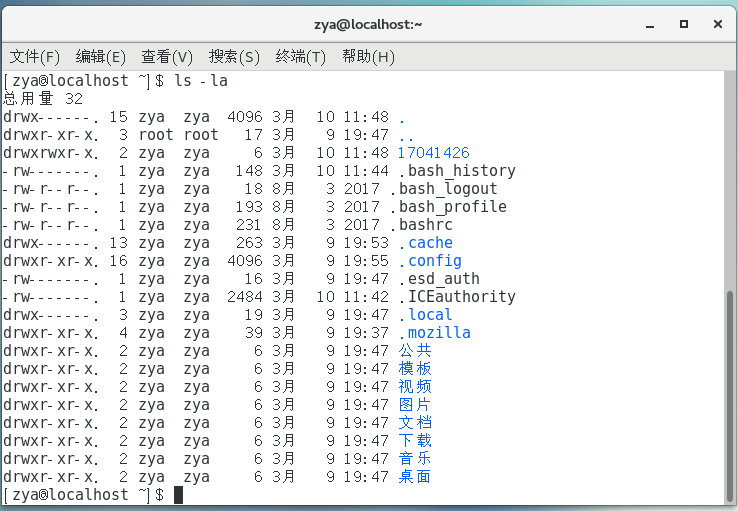Screen dimensions: 738x511
Task: Click the terminal vertical scrollbar thumb
Action: click(x=730, y=397)
